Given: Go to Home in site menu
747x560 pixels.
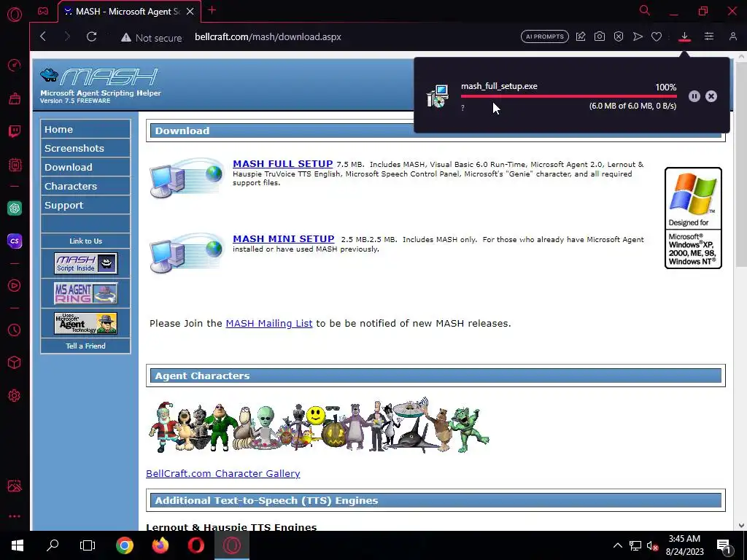Looking at the screenshot, I should 86,129.
